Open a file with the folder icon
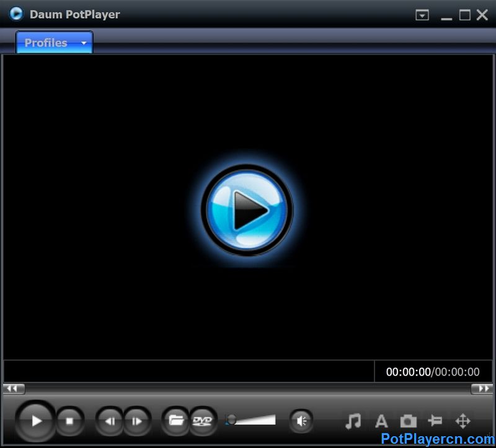Viewport: 496px width, 448px height. (176, 421)
